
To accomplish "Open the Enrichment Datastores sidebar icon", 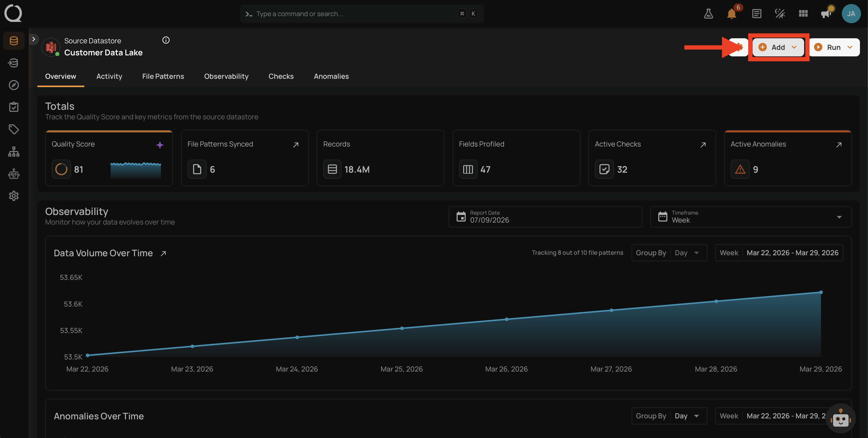I will click(14, 63).
